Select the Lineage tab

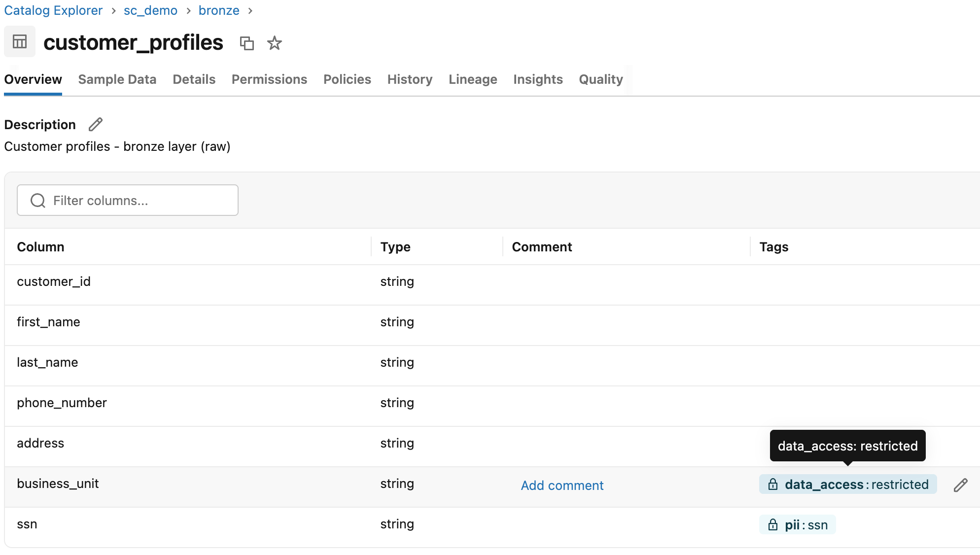472,79
